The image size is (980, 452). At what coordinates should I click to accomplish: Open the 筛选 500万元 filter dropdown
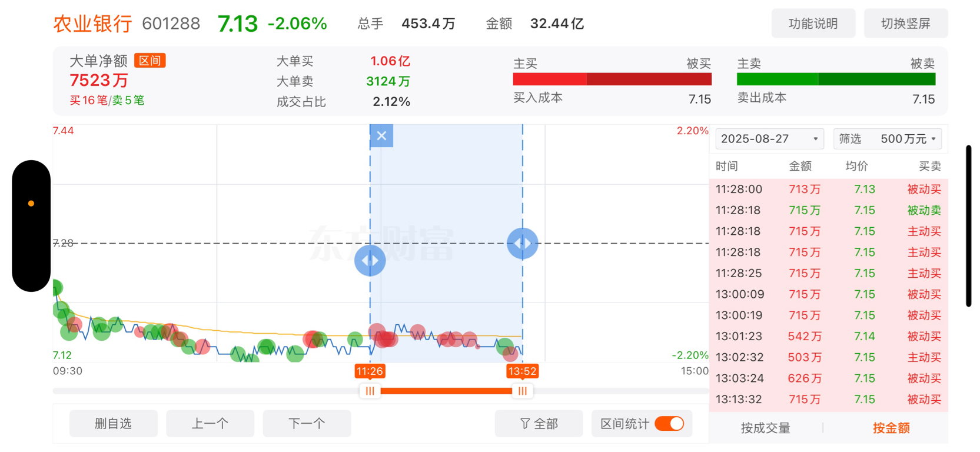point(888,139)
